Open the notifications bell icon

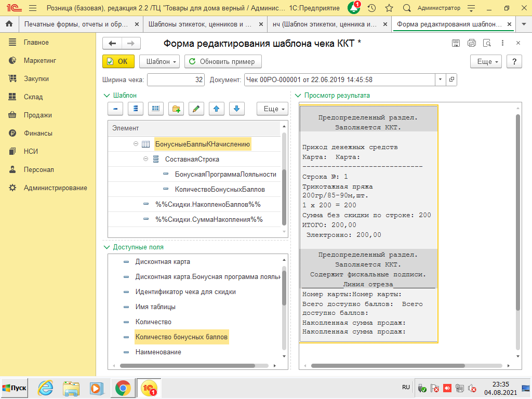(x=354, y=8)
